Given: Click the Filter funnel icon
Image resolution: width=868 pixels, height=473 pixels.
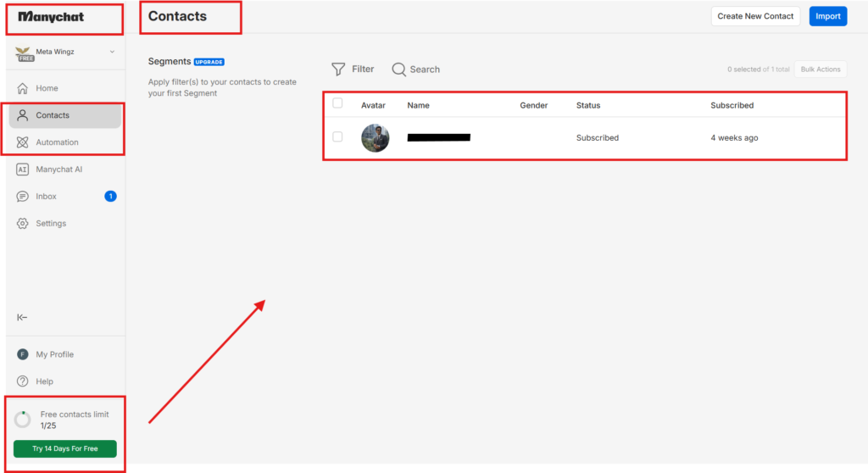Looking at the screenshot, I should tap(338, 70).
